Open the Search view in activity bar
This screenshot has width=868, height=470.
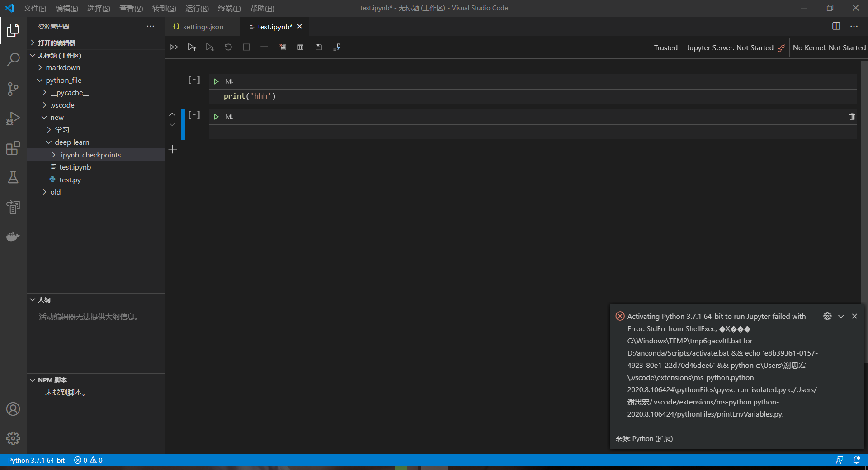click(13, 59)
